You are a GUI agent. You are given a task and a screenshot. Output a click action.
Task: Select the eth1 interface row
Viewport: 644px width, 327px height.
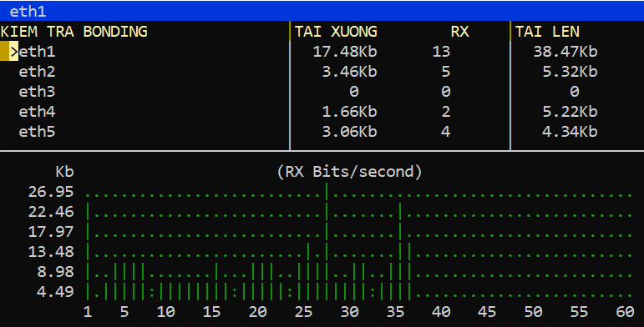coord(322,51)
